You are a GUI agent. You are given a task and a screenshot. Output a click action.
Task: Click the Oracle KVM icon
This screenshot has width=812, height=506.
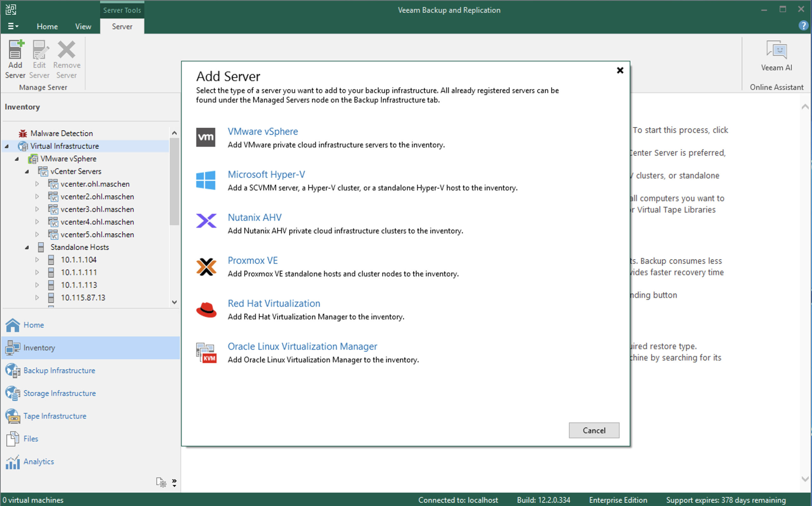click(206, 353)
